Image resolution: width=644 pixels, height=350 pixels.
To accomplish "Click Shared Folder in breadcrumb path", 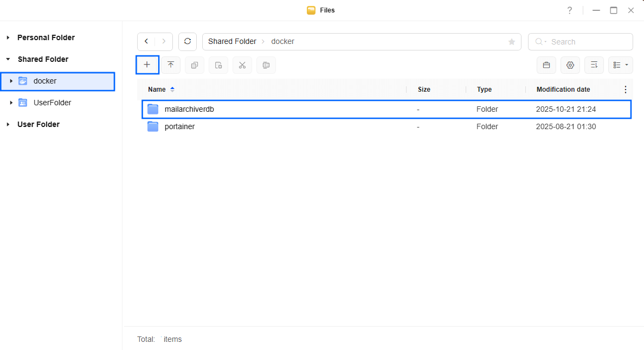I will click(232, 42).
